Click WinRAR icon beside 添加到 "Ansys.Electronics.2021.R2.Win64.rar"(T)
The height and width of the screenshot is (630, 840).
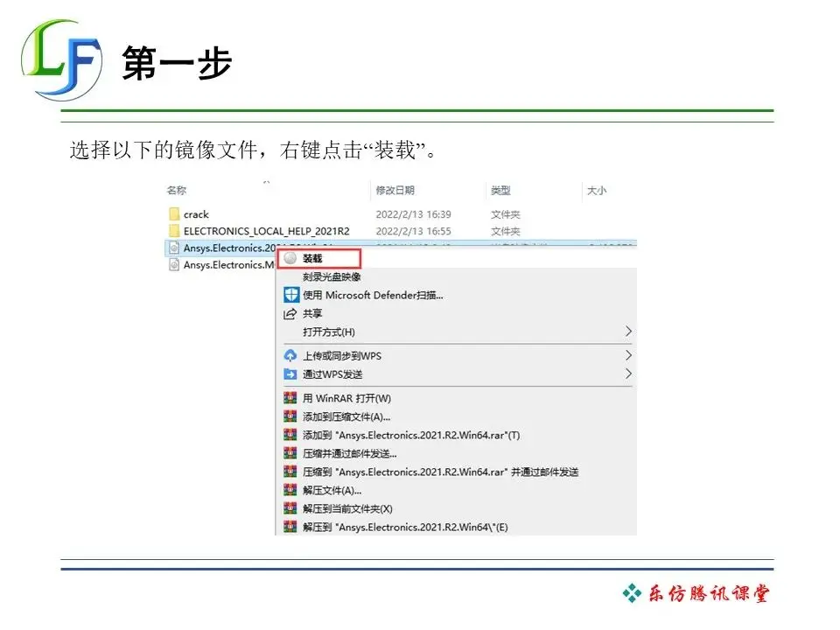[x=290, y=435]
